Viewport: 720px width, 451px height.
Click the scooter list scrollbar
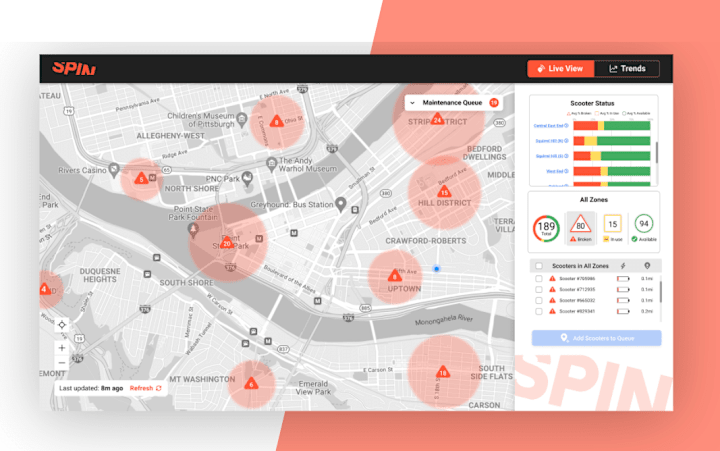click(661, 292)
